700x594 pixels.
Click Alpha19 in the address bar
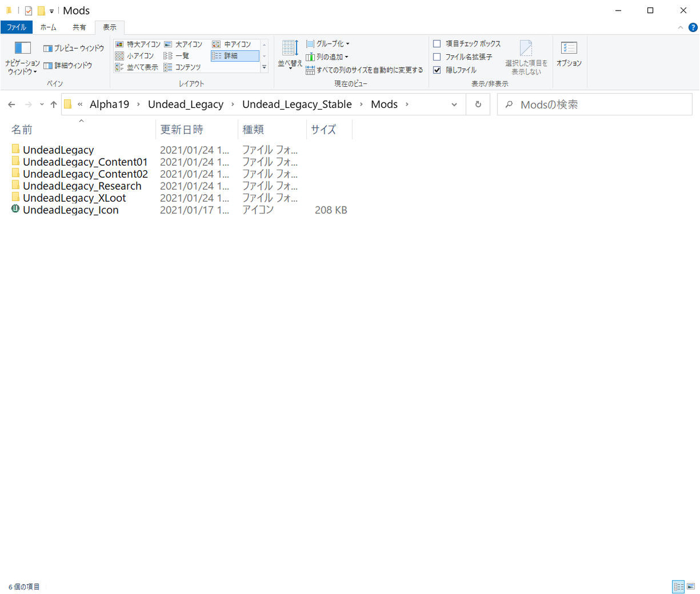coord(109,104)
